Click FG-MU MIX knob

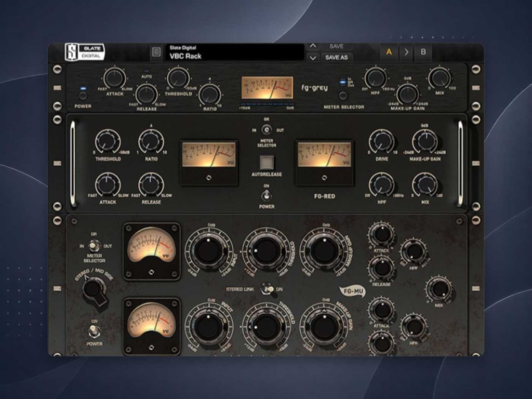(439, 289)
